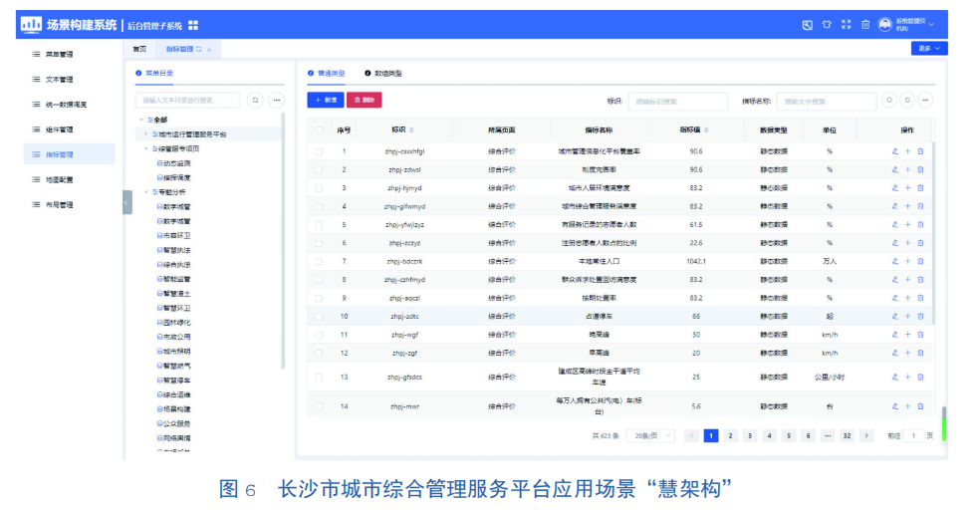
Task: Collapse the 综管服专项页 tree node
Action: click(x=146, y=148)
